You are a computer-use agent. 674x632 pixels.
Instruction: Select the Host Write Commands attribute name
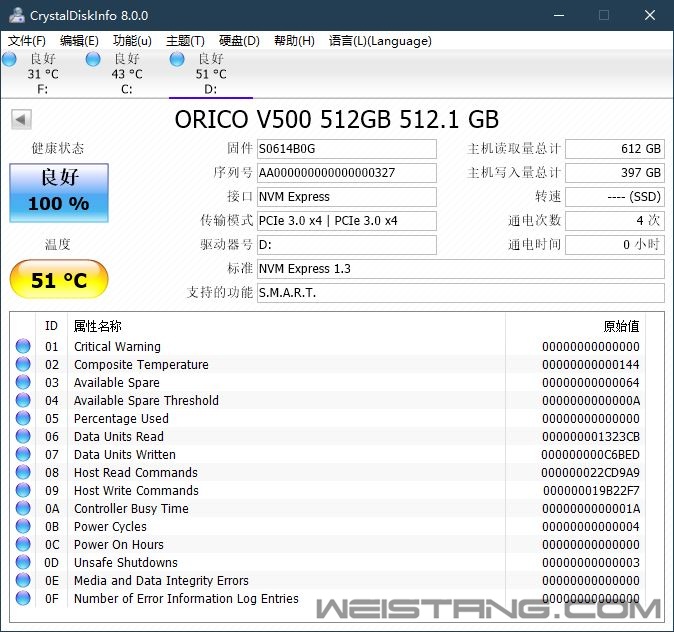pos(136,491)
